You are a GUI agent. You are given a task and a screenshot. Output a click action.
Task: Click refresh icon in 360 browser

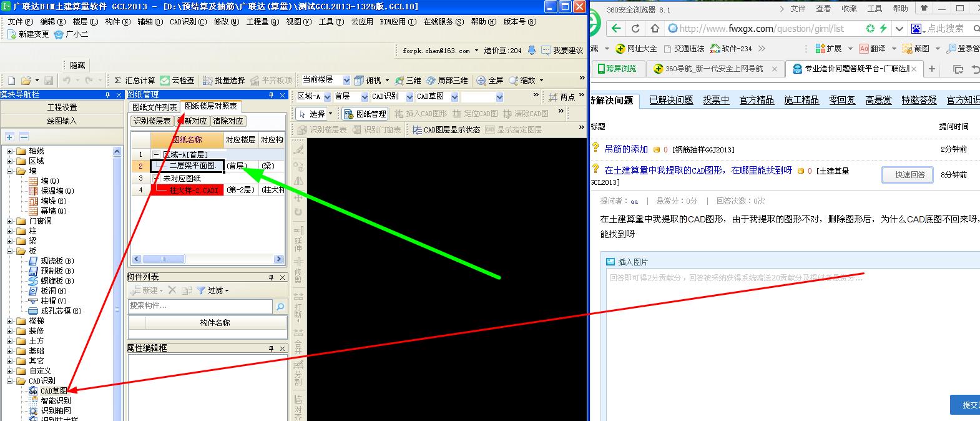[635, 29]
